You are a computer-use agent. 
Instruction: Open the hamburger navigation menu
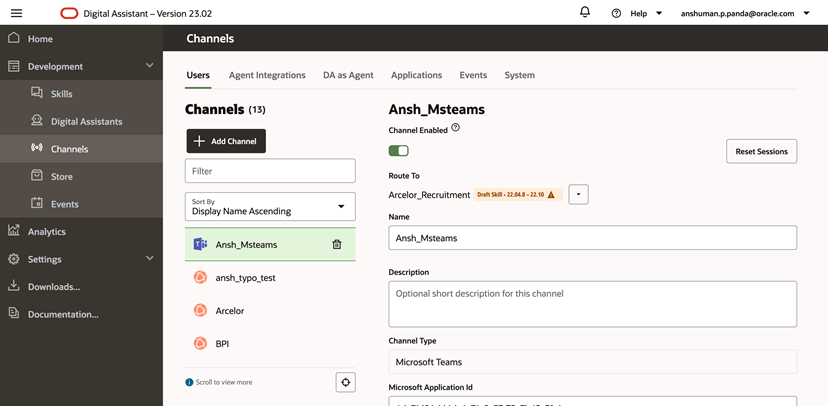tap(16, 13)
